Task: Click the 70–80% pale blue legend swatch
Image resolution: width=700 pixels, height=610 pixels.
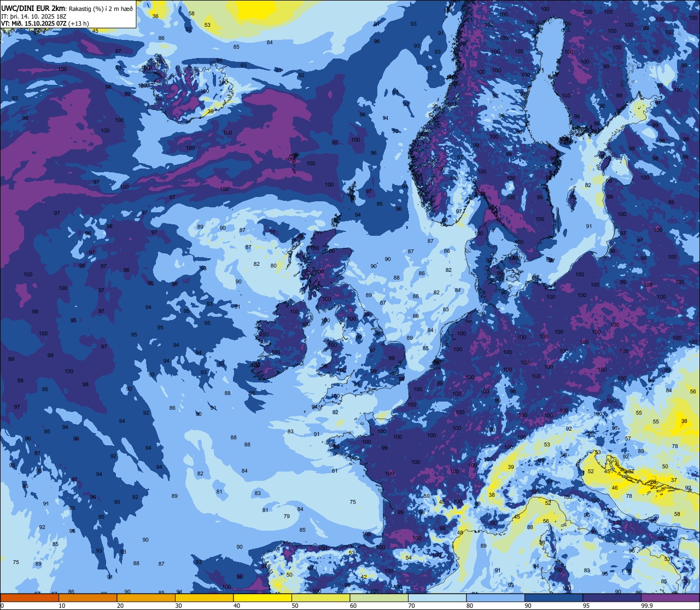Action: pos(437,597)
